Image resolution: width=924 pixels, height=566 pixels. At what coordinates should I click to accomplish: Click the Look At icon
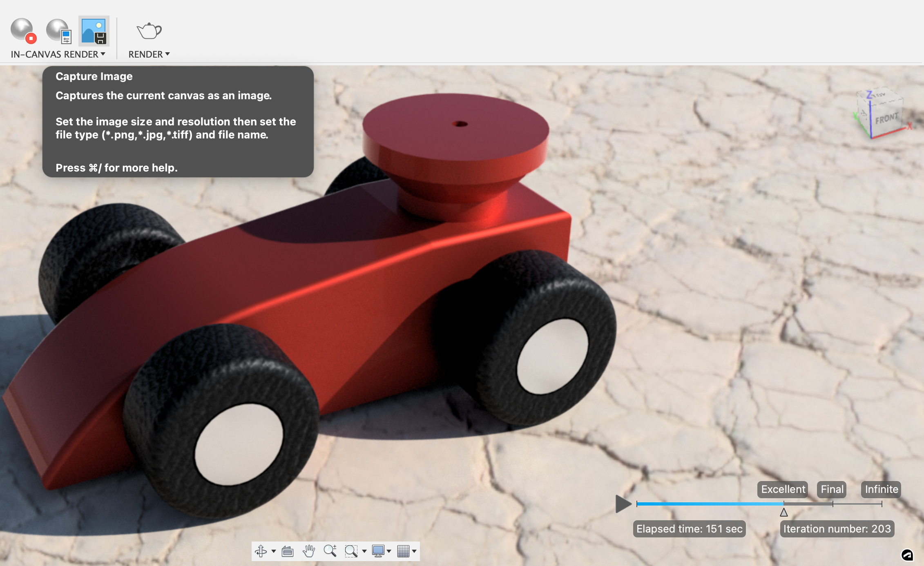288,551
